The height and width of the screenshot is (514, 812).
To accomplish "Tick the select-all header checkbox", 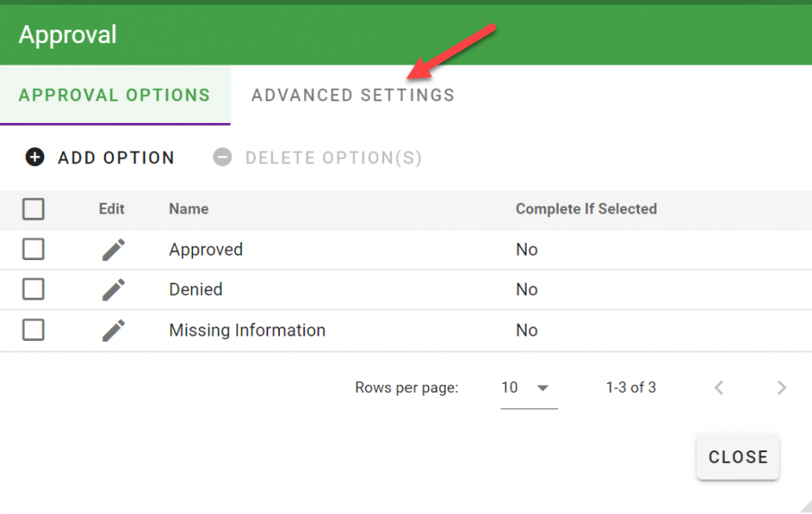I will (33, 209).
